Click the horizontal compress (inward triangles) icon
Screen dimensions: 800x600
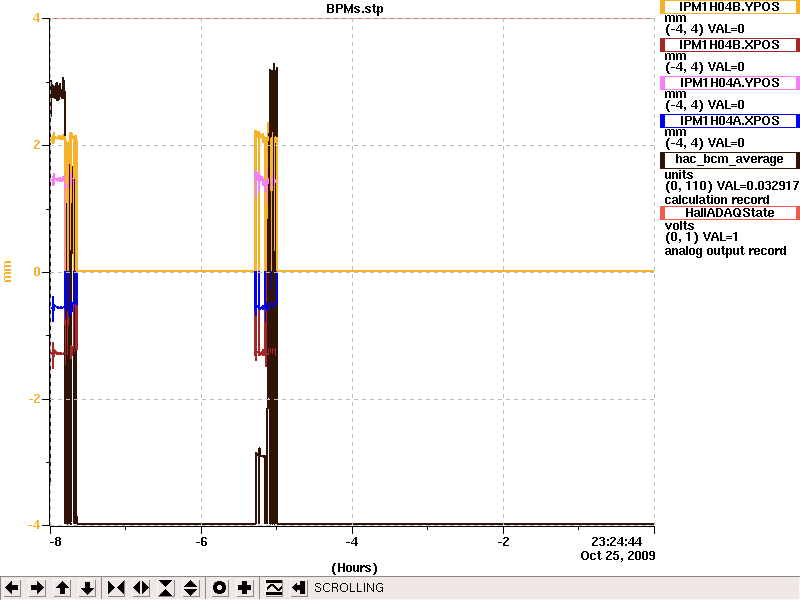tap(116, 588)
